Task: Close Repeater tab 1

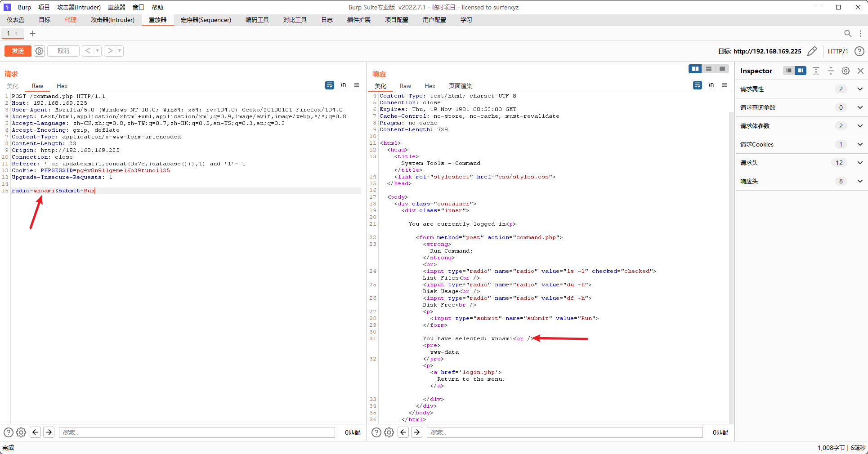Action: [x=16, y=33]
